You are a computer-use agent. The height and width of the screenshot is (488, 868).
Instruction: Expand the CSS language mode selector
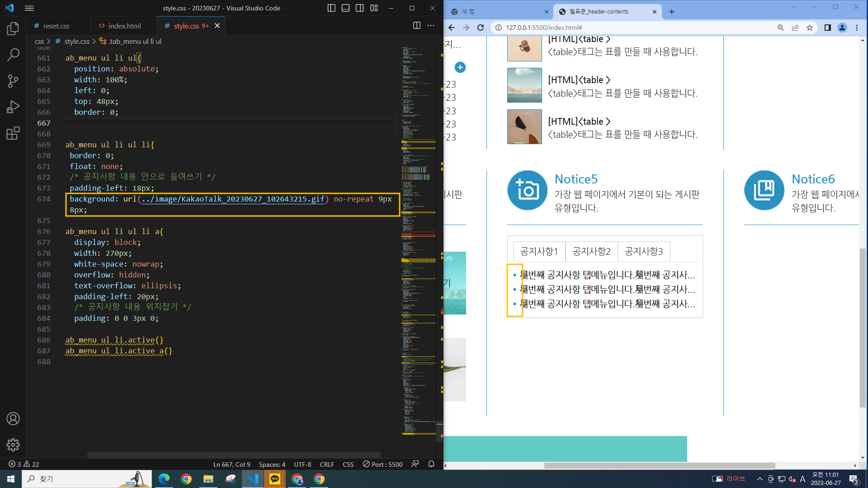348,464
